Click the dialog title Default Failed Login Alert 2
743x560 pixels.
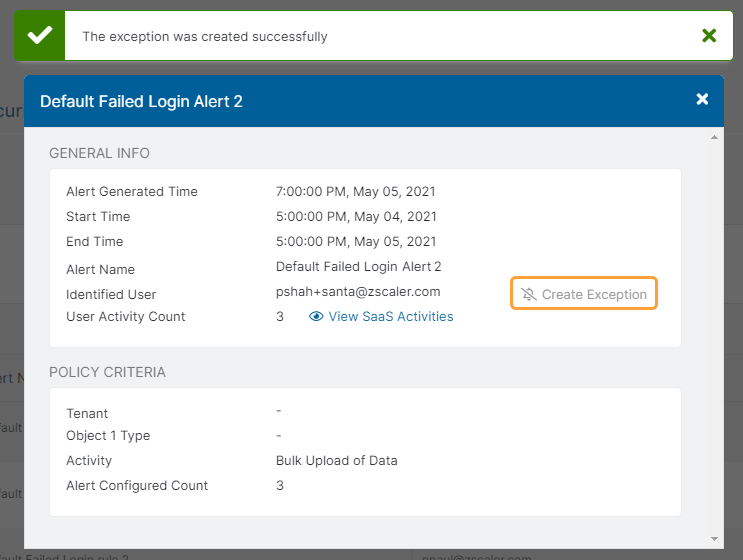coord(141,101)
